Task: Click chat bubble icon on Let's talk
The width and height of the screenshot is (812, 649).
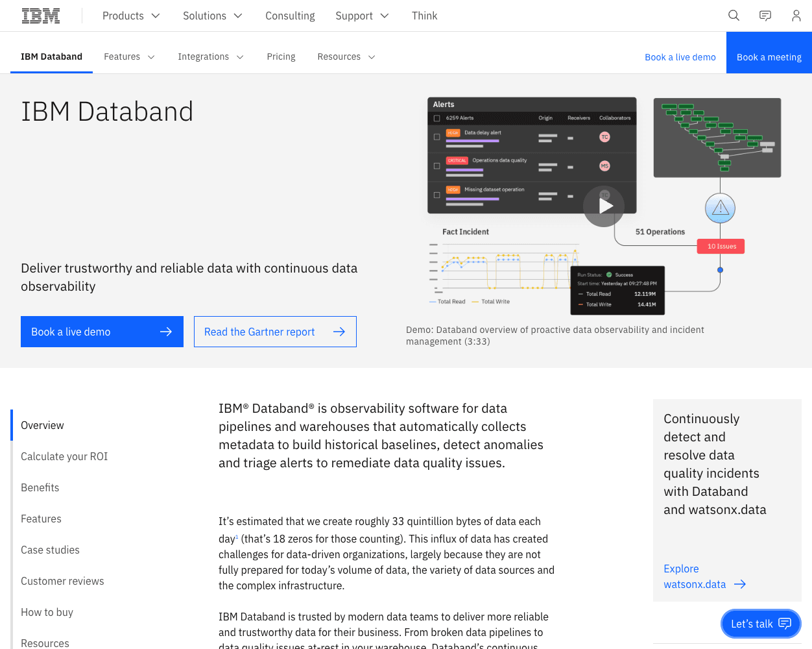Action: 785,624
